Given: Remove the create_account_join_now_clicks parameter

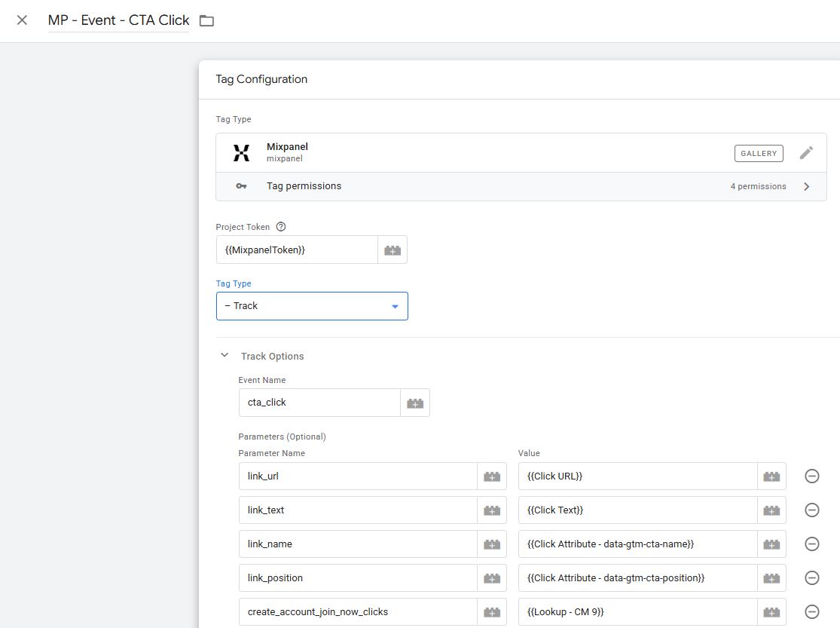Looking at the screenshot, I should 811,611.
